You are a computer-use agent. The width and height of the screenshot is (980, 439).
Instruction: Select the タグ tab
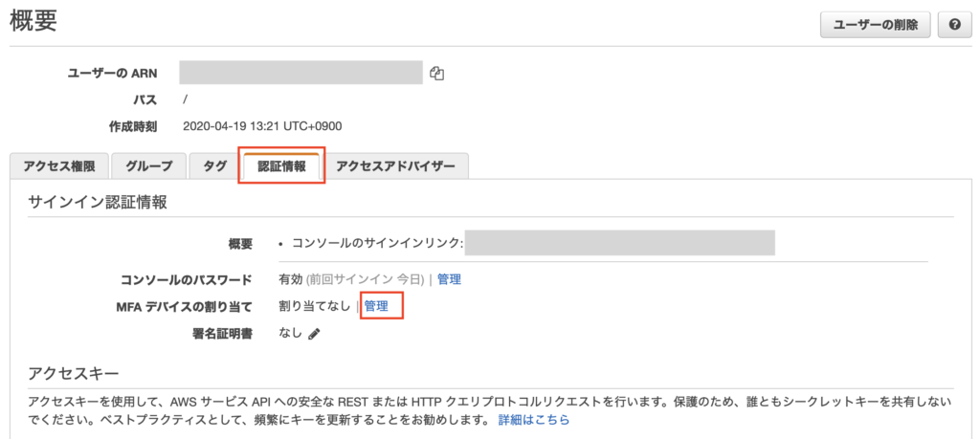pyautogui.click(x=214, y=165)
